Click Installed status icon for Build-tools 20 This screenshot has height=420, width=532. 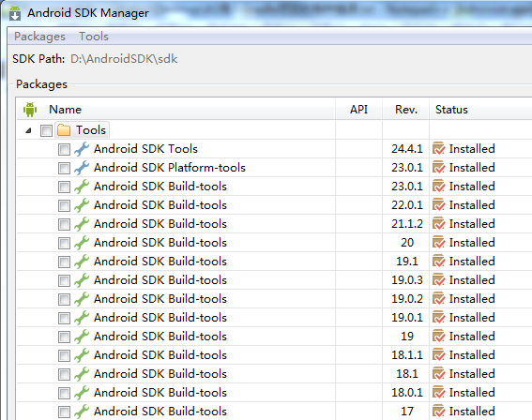438,243
